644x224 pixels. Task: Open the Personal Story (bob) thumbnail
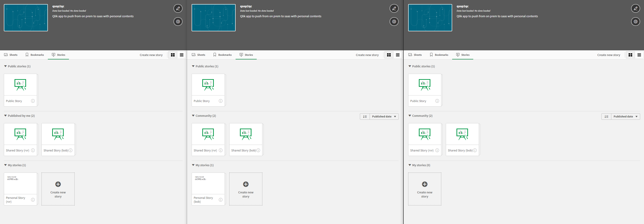click(x=208, y=183)
